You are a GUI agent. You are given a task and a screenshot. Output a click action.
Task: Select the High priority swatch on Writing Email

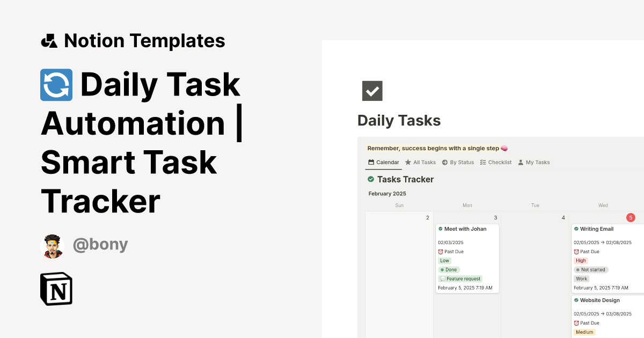click(581, 260)
